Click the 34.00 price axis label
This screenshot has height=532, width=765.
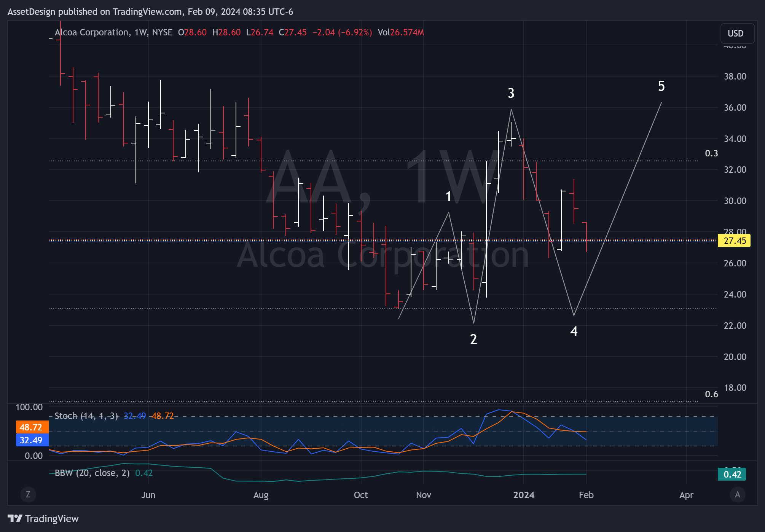pos(735,139)
